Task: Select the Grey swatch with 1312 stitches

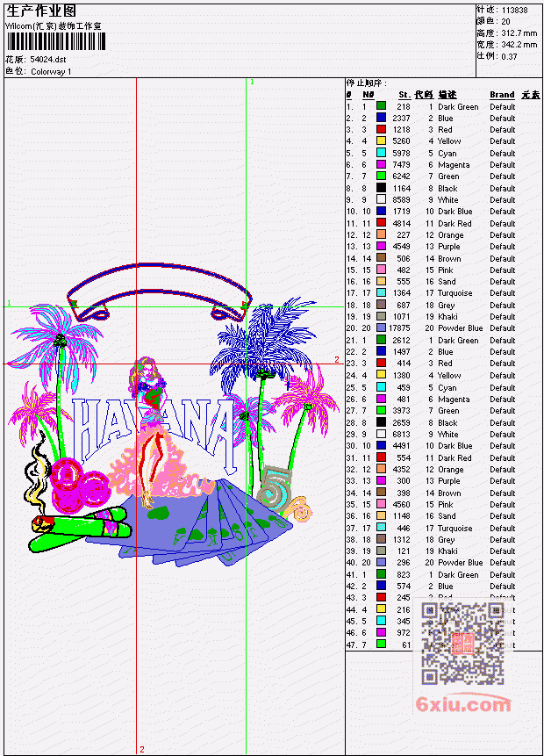Action: tap(381, 539)
